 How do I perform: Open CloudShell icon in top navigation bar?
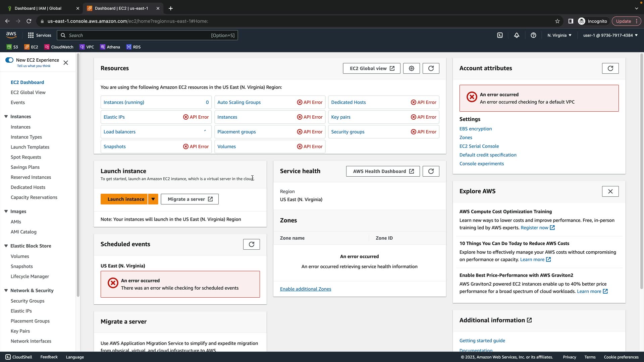point(500,35)
